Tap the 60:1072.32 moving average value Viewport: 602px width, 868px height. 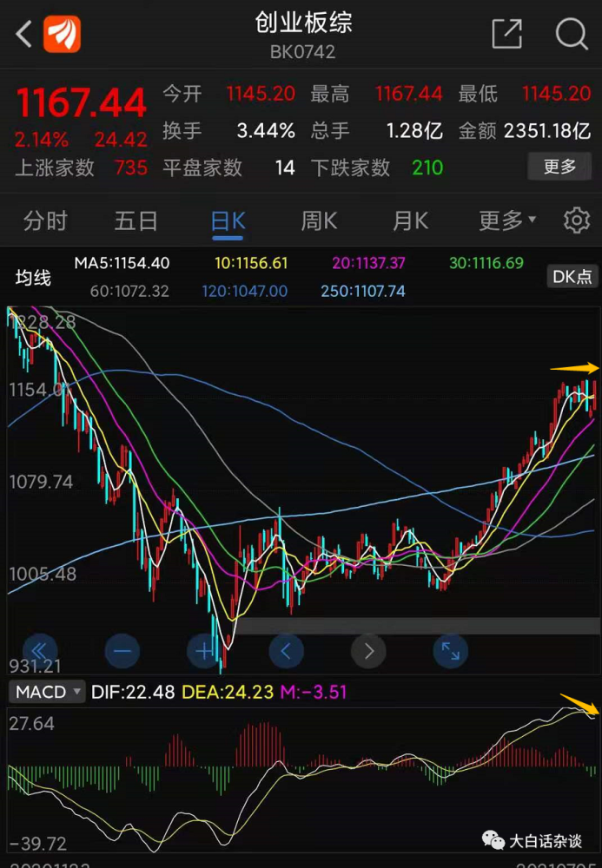tap(129, 291)
